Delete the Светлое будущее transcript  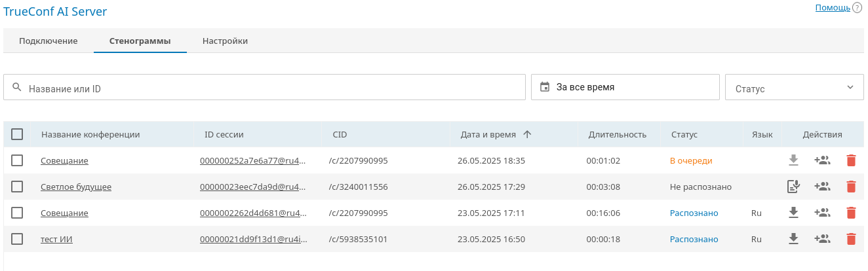click(851, 187)
